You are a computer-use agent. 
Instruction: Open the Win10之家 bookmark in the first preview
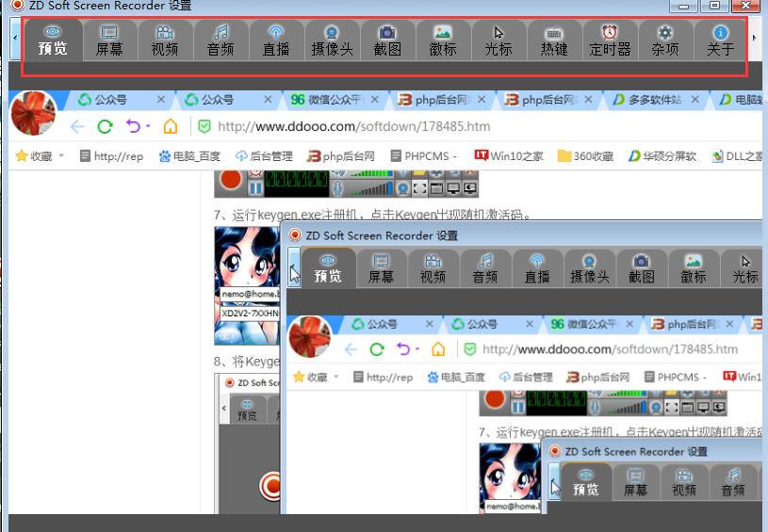point(509,156)
